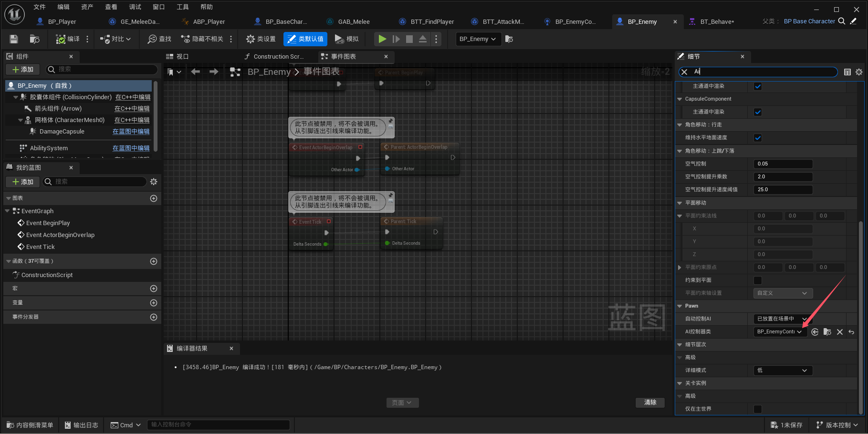Add a new event dispatcher with plus icon
Viewport: 868px width, 434px height.
click(x=154, y=317)
